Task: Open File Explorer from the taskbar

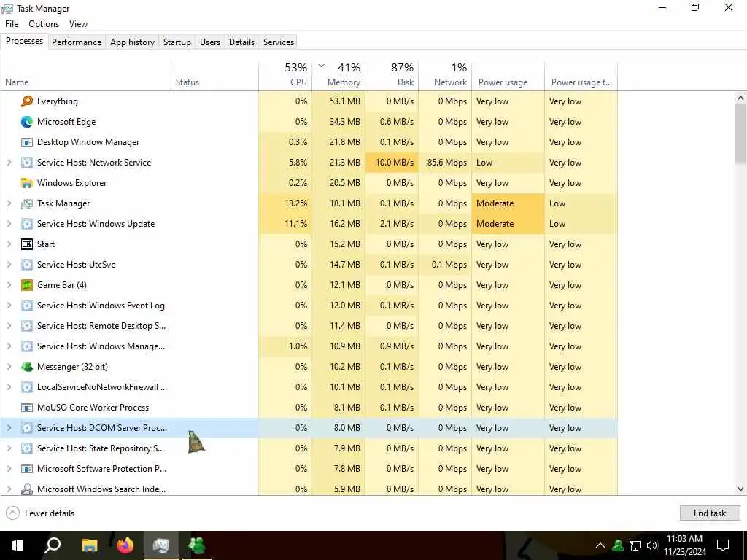Action: pos(89,545)
